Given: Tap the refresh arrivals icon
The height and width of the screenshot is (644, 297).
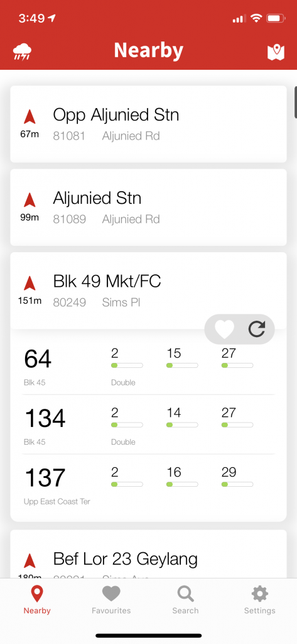Looking at the screenshot, I should tap(257, 329).
